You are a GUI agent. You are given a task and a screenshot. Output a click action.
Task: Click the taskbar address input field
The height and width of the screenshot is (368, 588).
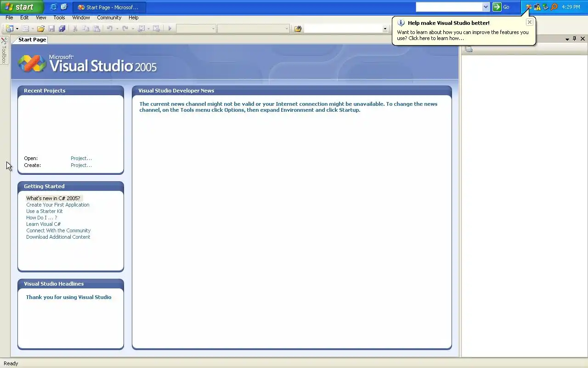[449, 7]
